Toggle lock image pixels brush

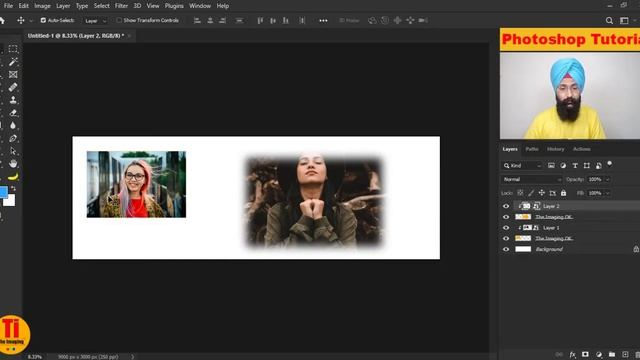click(x=531, y=193)
